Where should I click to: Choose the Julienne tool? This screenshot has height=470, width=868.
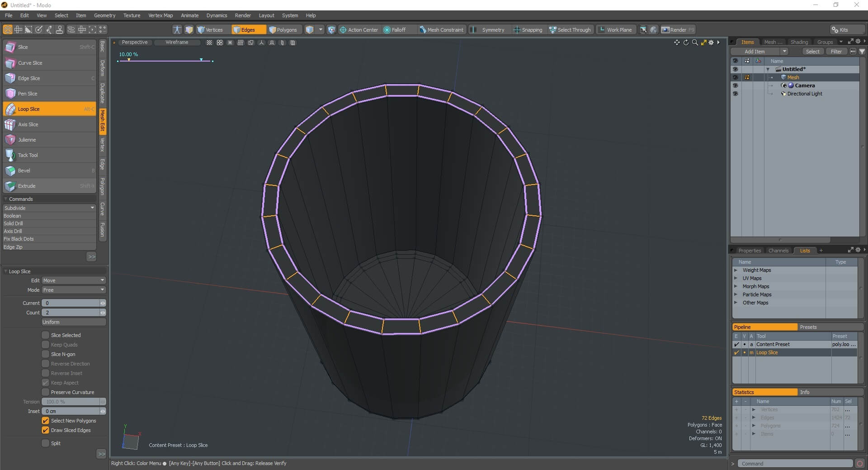pyautogui.click(x=27, y=139)
